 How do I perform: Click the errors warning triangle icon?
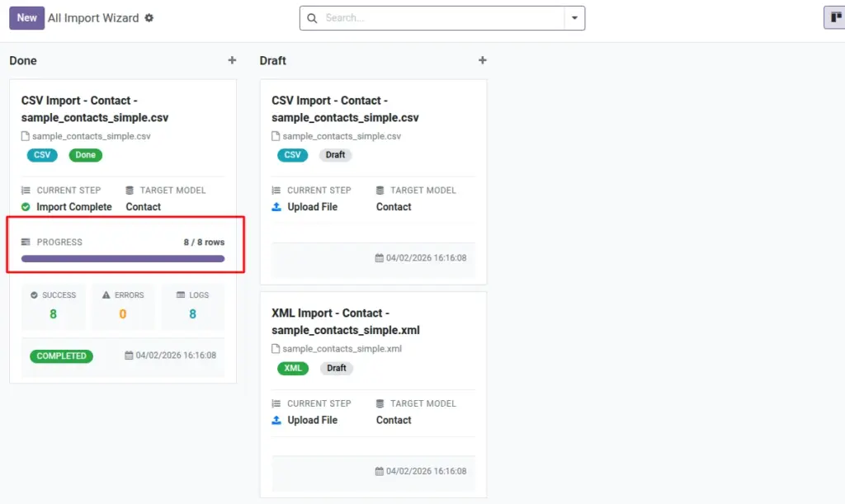click(106, 295)
